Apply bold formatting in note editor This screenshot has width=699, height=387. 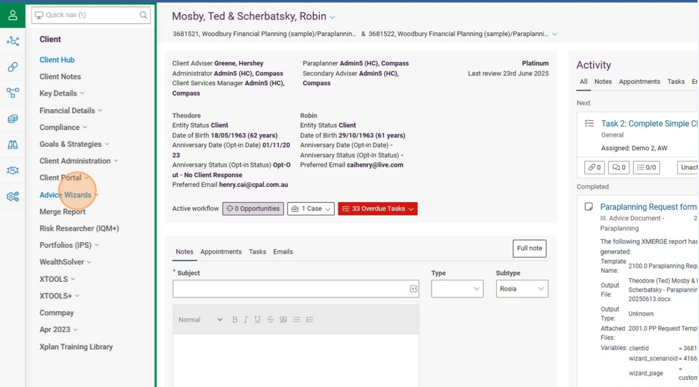(x=234, y=320)
